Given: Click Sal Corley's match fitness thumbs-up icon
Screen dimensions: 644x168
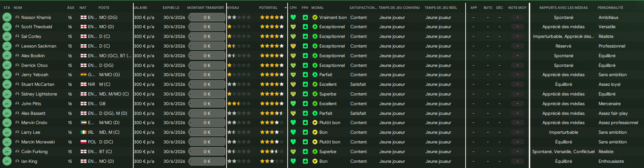Looking at the screenshot, I should tap(305, 36).
